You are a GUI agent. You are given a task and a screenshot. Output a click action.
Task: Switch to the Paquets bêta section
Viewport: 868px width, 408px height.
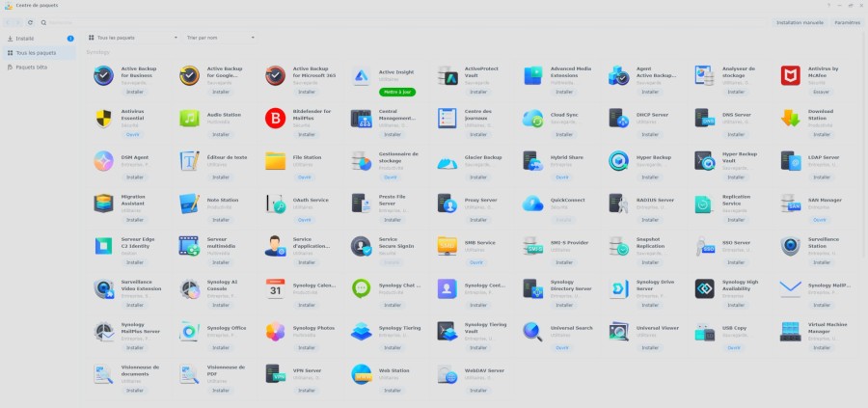[x=39, y=67]
